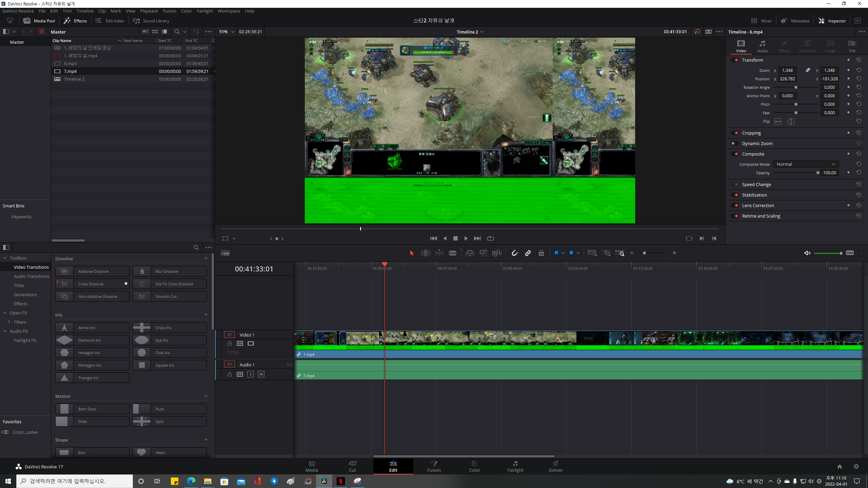This screenshot has width=868, height=488.
Task: Collapse the Dissolve transitions group
Action: tap(206, 259)
